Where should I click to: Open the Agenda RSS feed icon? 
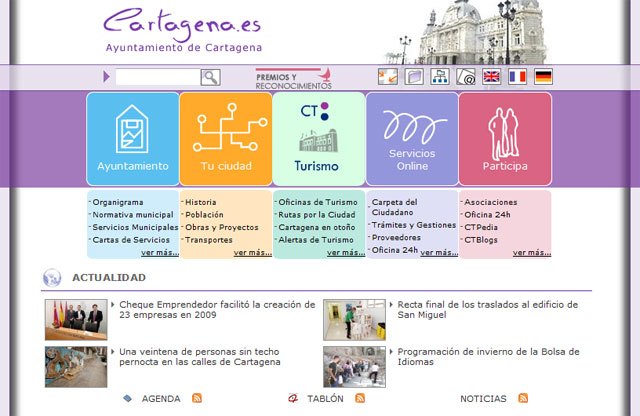(x=197, y=399)
